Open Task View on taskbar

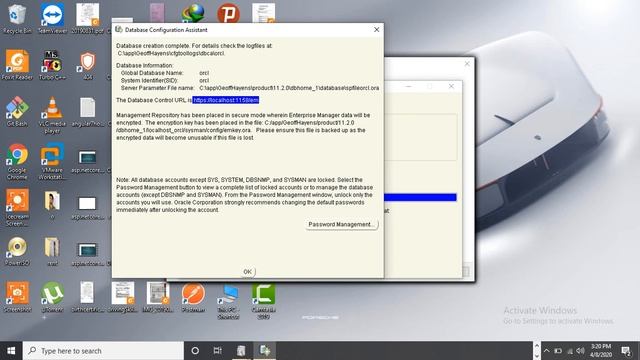[218, 351]
